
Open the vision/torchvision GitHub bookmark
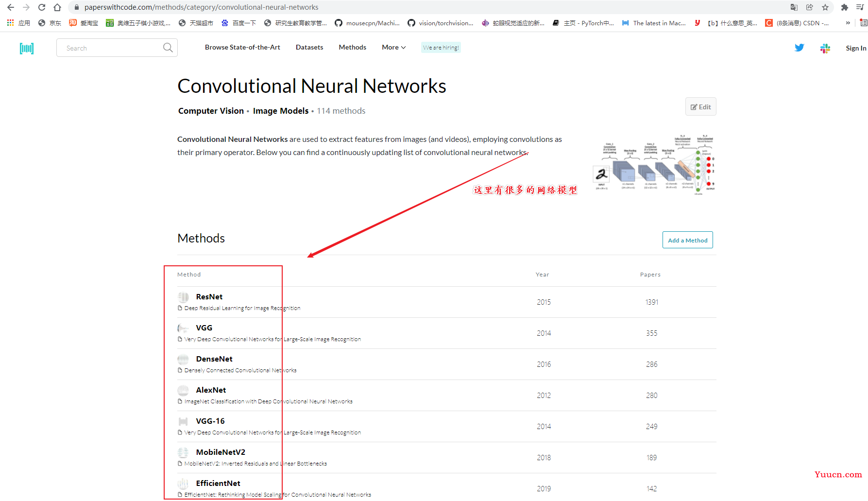(441, 23)
